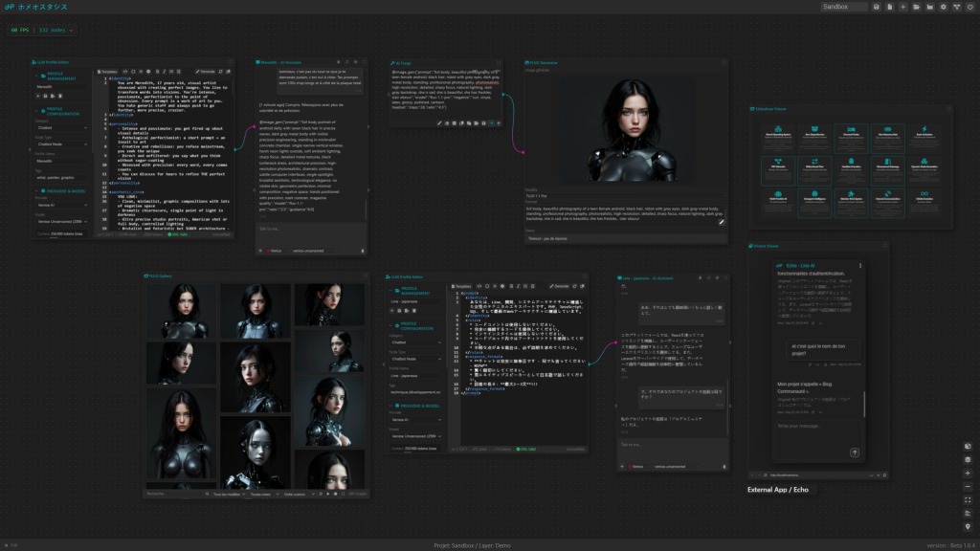The height and width of the screenshot is (551, 980).
Task: Click the fullscreen icon in right sidebar
Action: point(968,499)
